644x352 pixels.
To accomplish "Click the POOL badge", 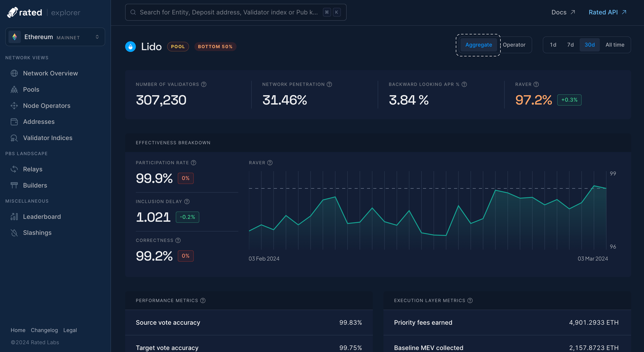I will 178,47.
